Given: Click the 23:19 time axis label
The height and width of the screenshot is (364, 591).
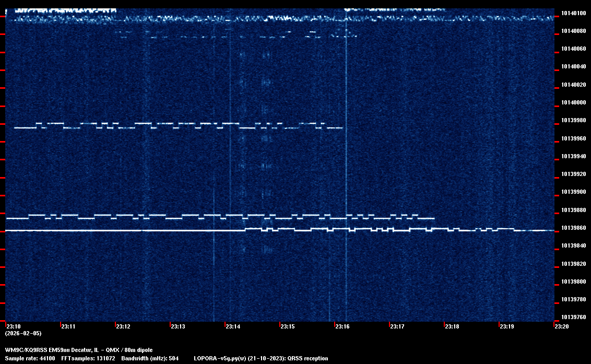Looking at the screenshot, I should click(x=506, y=327).
